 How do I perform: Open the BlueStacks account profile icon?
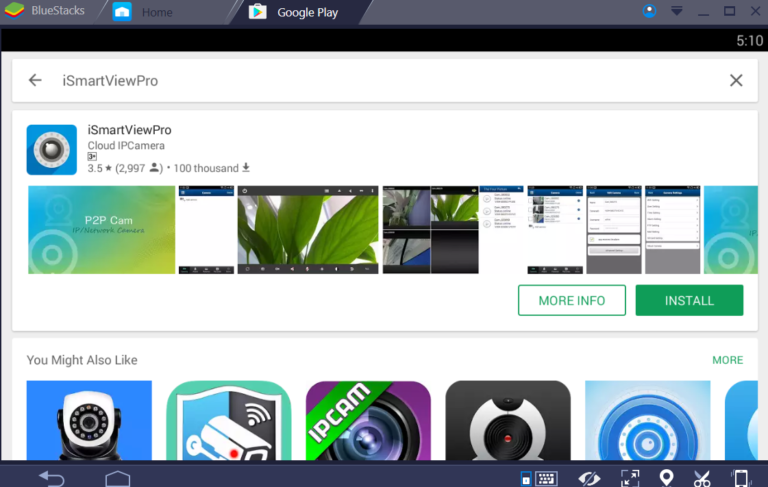(x=649, y=11)
